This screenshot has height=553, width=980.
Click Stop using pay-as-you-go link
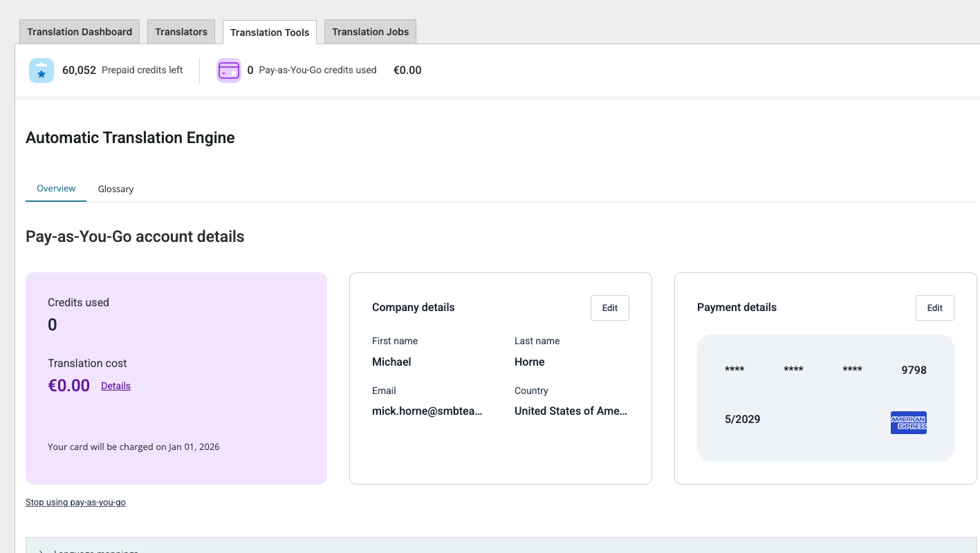coord(75,503)
